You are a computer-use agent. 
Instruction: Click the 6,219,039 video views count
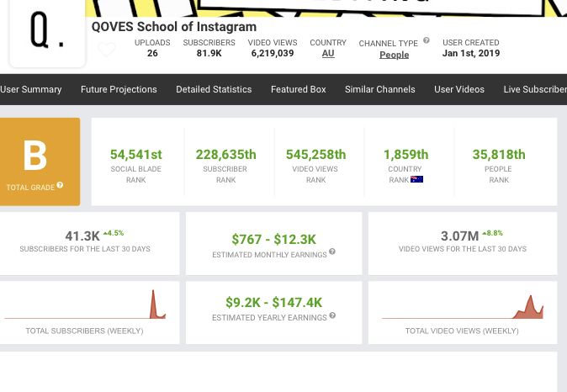point(273,53)
